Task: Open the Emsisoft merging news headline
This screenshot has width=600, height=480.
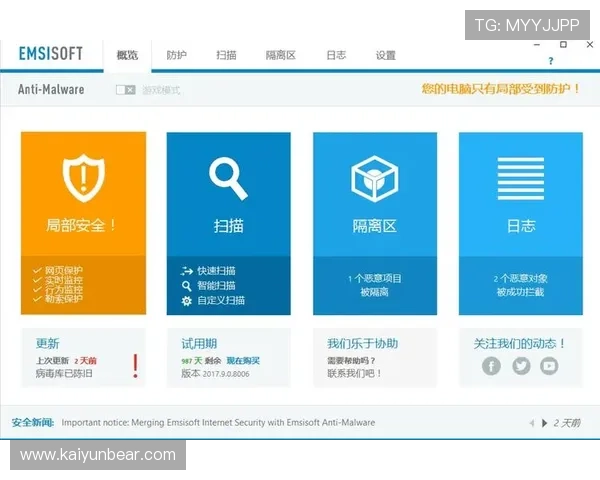Action: 218,423
